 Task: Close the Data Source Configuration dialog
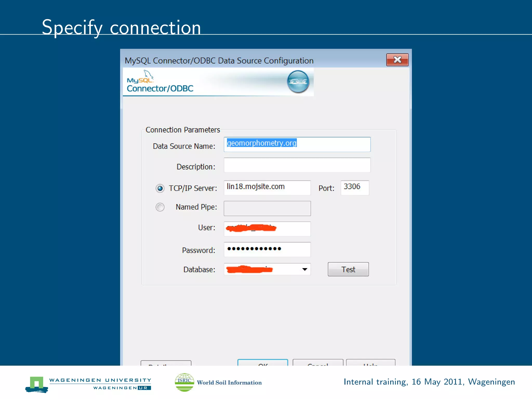(397, 60)
